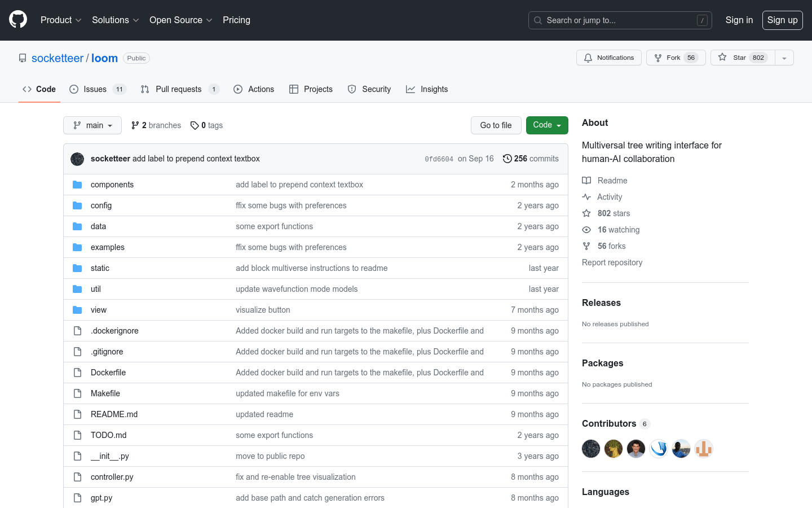Screen dimensions: 812x508
Task: Expand the main branch selector
Action: coord(92,125)
